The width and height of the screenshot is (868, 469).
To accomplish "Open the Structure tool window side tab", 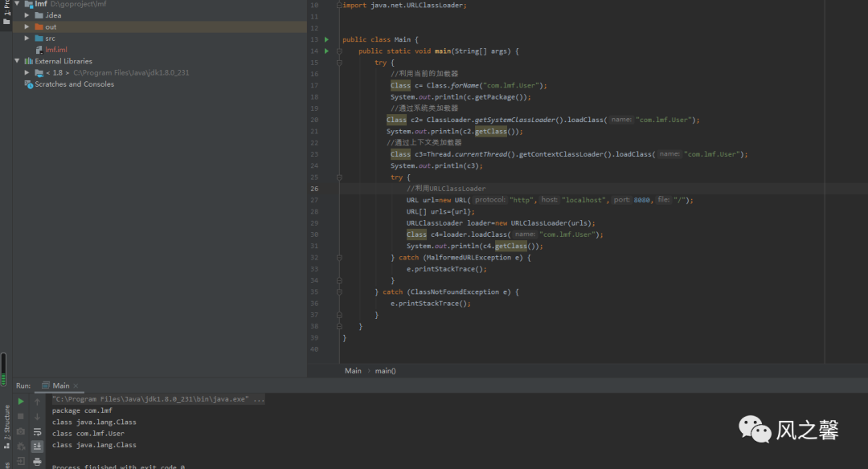I will [6, 426].
